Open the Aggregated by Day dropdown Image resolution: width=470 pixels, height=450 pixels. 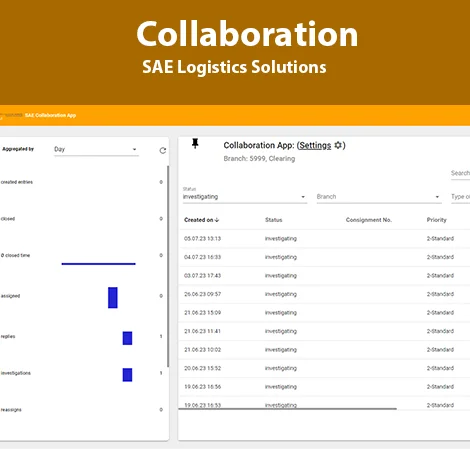[96, 149]
